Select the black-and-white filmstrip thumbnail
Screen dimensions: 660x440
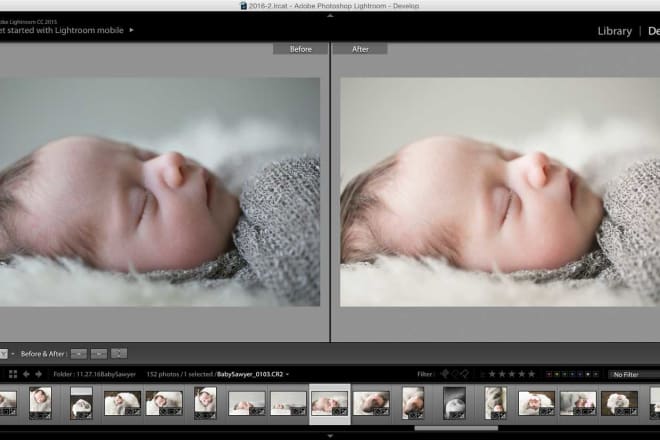[455, 403]
